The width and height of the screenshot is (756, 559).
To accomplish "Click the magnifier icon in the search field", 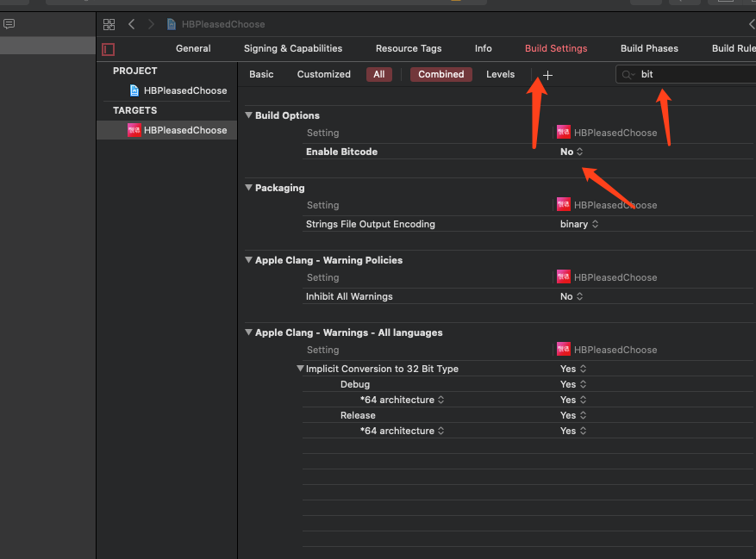I will (x=628, y=75).
